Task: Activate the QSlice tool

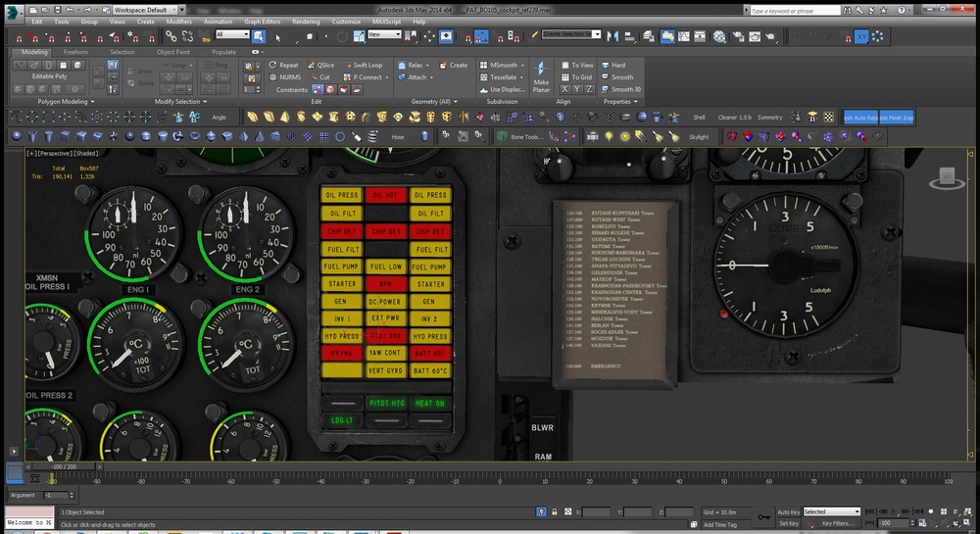Action: click(319, 65)
